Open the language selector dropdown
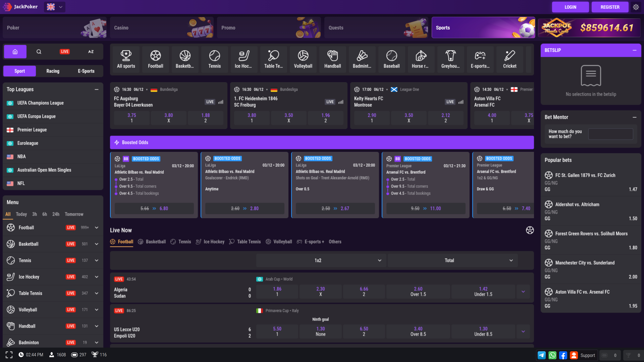 [x=54, y=7]
